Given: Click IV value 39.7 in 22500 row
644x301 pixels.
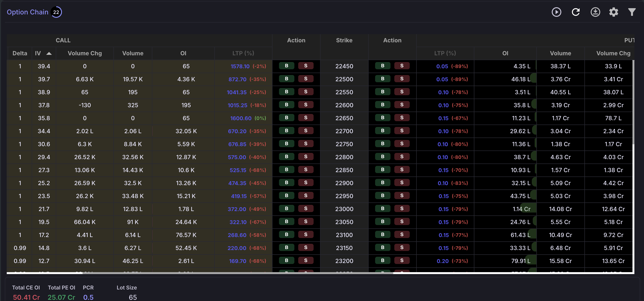Looking at the screenshot, I should [x=44, y=79].
